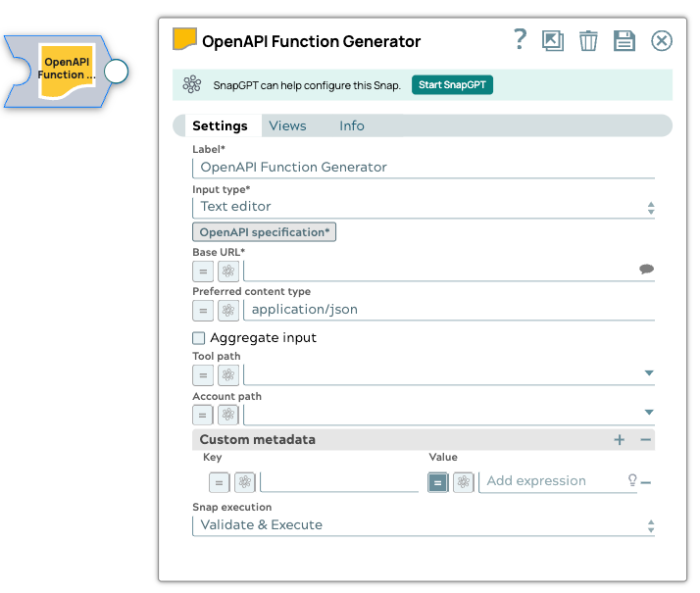Click SnapGPT icon for Preferred content type
Image resolution: width=700 pixels, height=593 pixels.
tap(228, 311)
